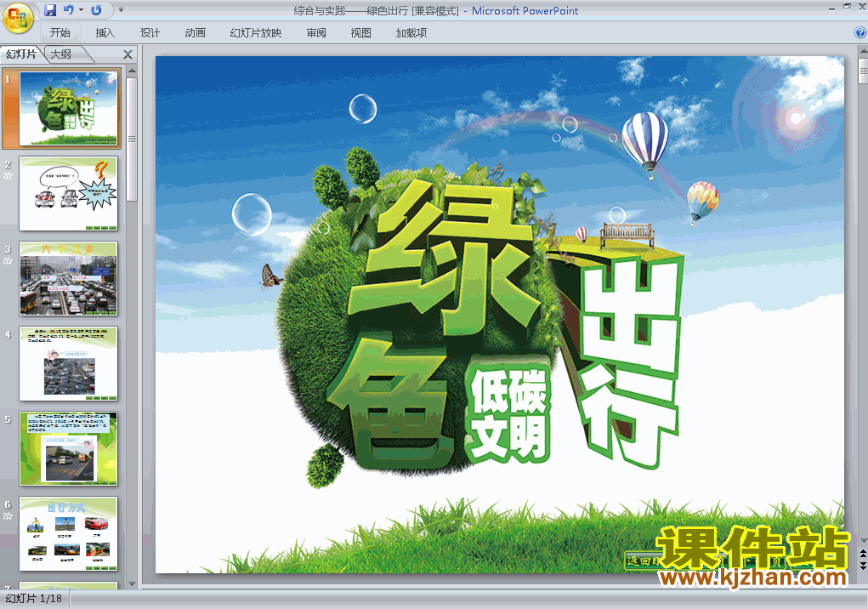Click status bar text 幻灯片 1/18
Screen dimensions: 868x609
point(34,599)
